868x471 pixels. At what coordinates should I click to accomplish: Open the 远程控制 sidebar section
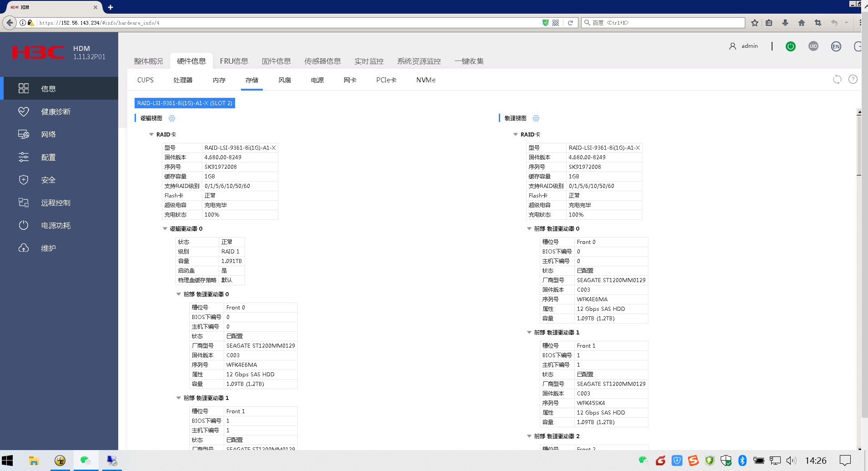pos(59,203)
